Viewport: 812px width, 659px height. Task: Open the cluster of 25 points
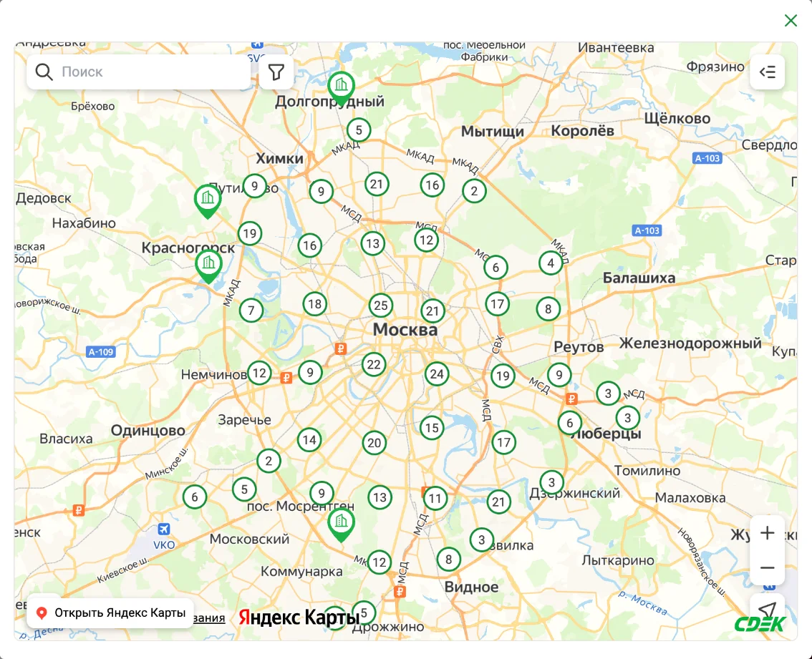pyautogui.click(x=381, y=306)
